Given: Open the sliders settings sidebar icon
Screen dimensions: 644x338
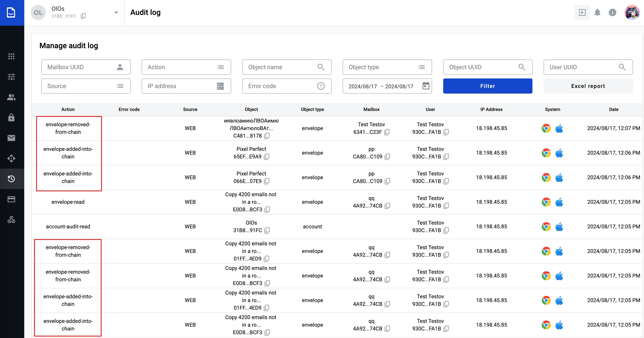Looking at the screenshot, I should pyautogui.click(x=11, y=77).
